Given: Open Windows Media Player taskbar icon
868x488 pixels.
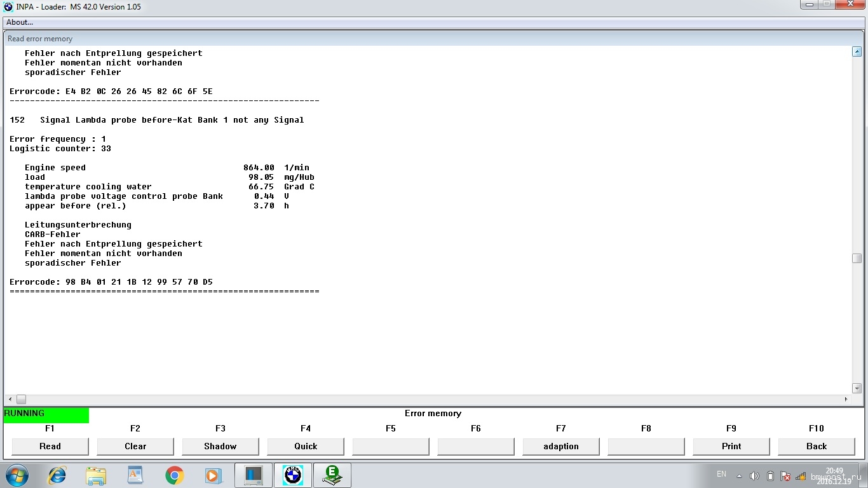Looking at the screenshot, I should point(213,475).
